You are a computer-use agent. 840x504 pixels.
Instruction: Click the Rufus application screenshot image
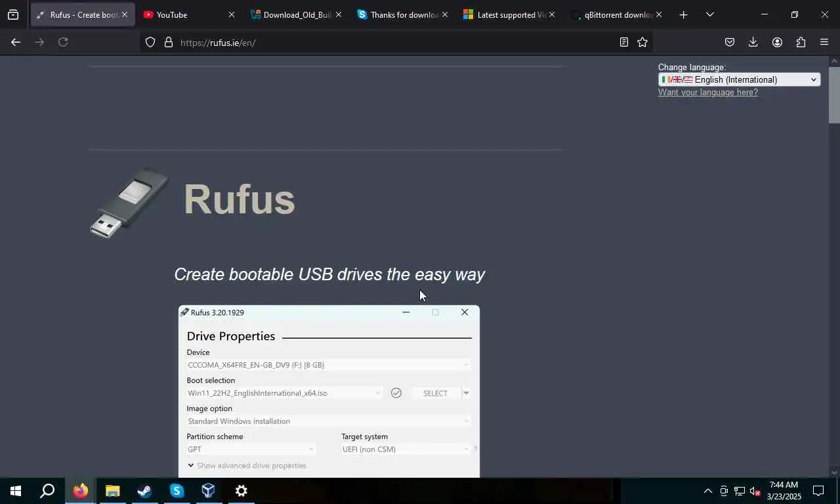pos(329,391)
